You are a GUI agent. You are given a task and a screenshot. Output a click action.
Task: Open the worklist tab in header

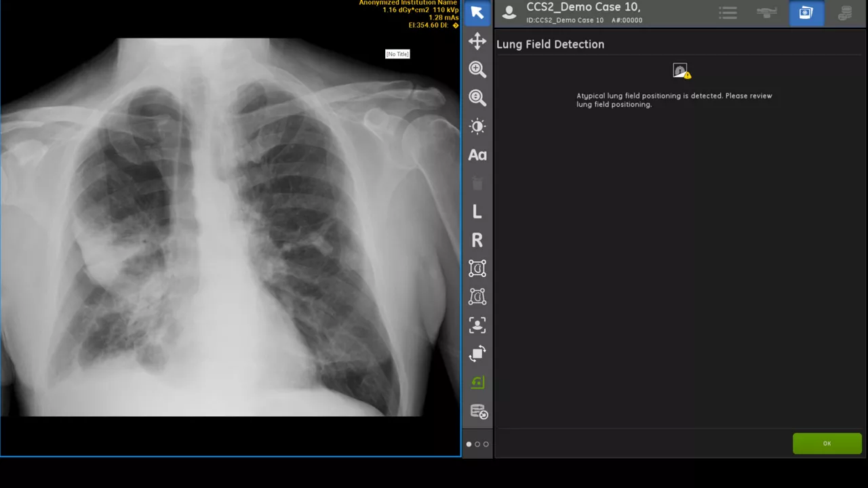click(728, 13)
